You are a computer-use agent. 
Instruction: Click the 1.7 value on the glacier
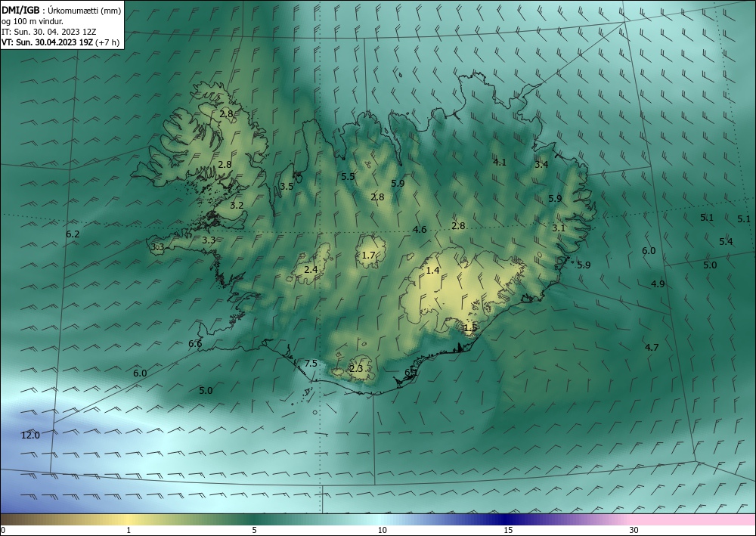tap(368, 255)
